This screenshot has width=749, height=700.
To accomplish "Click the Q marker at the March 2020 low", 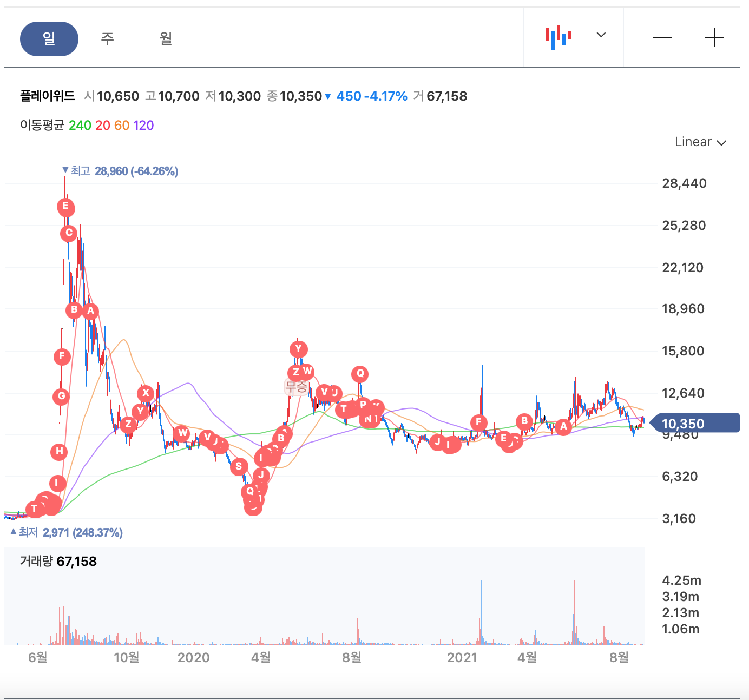I will click(x=249, y=491).
